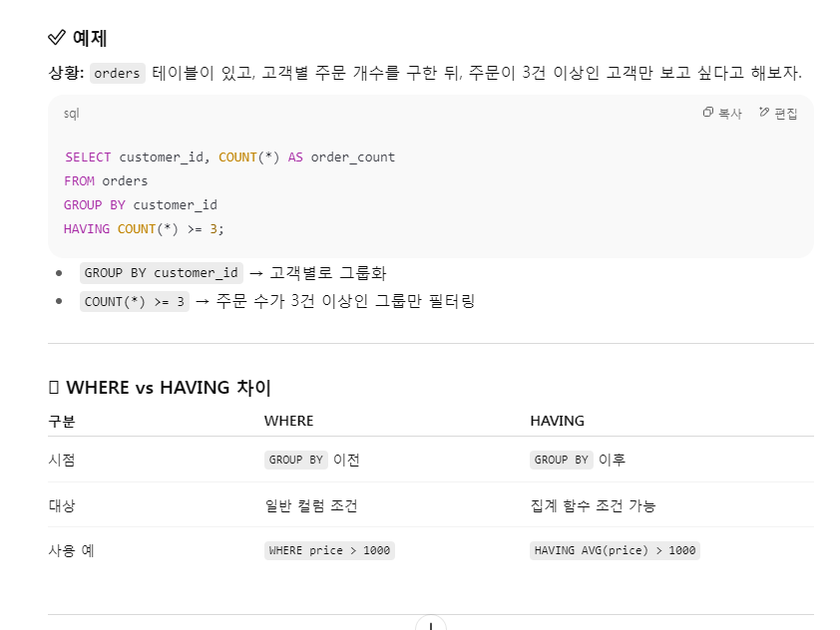
Task: Click the FROM orders code line
Action: [106, 180]
